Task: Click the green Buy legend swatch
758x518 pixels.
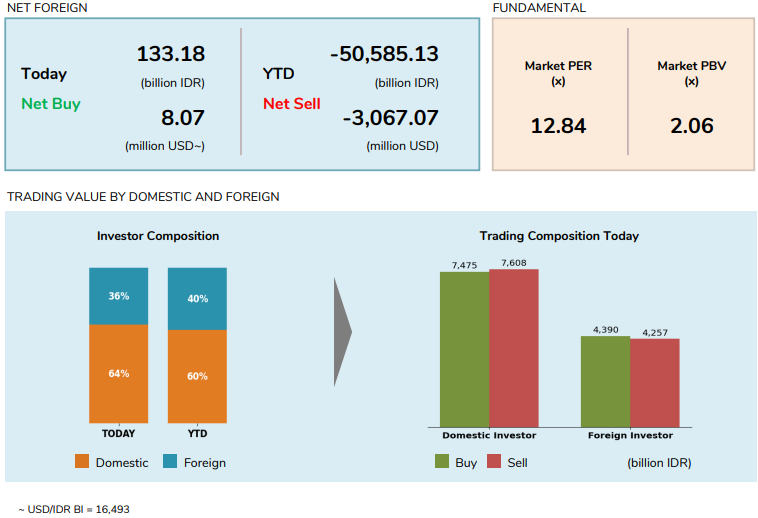Action: [x=442, y=461]
